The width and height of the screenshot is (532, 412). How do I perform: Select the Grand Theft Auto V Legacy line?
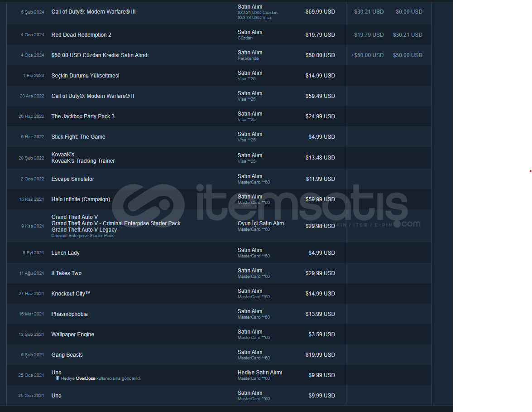[x=84, y=230]
